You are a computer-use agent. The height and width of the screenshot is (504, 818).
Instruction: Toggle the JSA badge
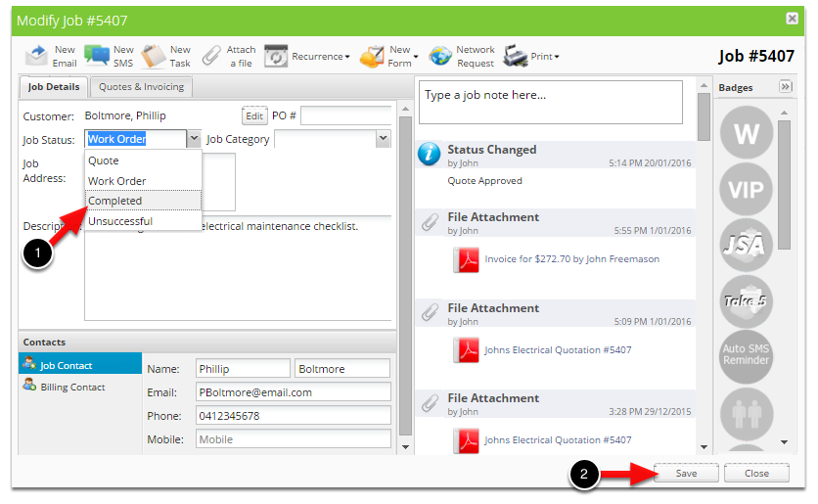pyautogui.click(x=746, y=245)
